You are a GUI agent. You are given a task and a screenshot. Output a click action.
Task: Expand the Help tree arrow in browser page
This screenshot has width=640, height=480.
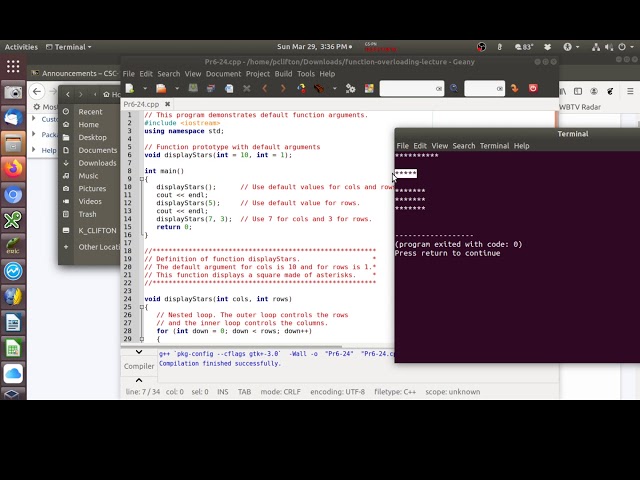34,150
